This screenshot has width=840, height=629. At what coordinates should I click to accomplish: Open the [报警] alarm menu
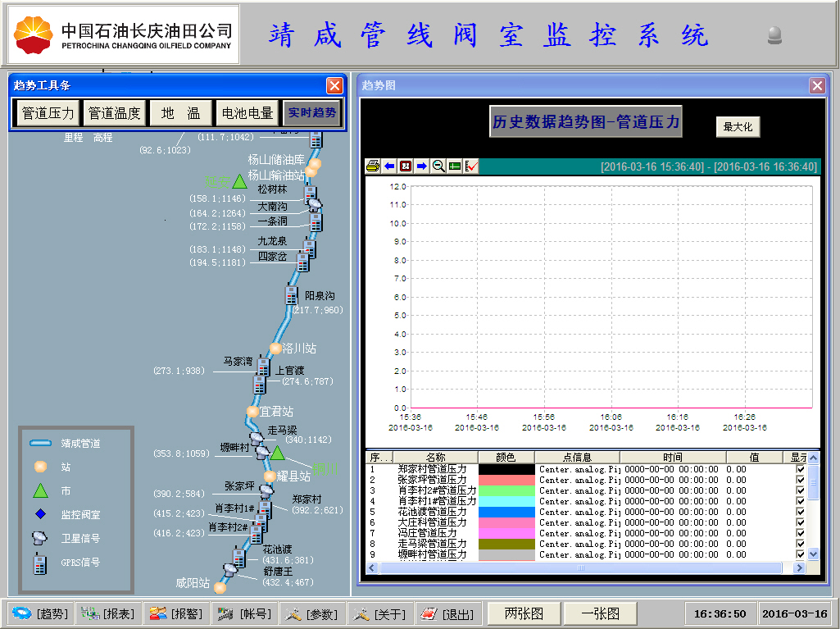pyautogui.click(x=175, y=614)
